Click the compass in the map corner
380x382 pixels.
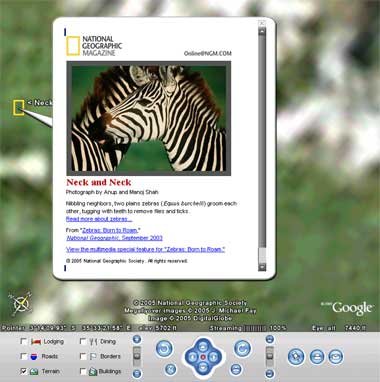21,303
